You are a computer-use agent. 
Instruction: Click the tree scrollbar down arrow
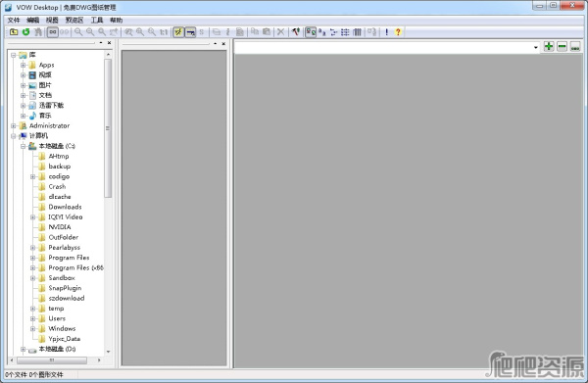(x=108, y=352)
